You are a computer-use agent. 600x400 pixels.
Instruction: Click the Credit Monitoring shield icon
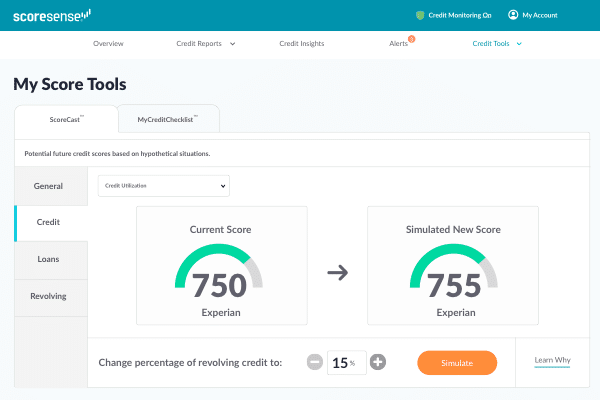tap(420, 15)
